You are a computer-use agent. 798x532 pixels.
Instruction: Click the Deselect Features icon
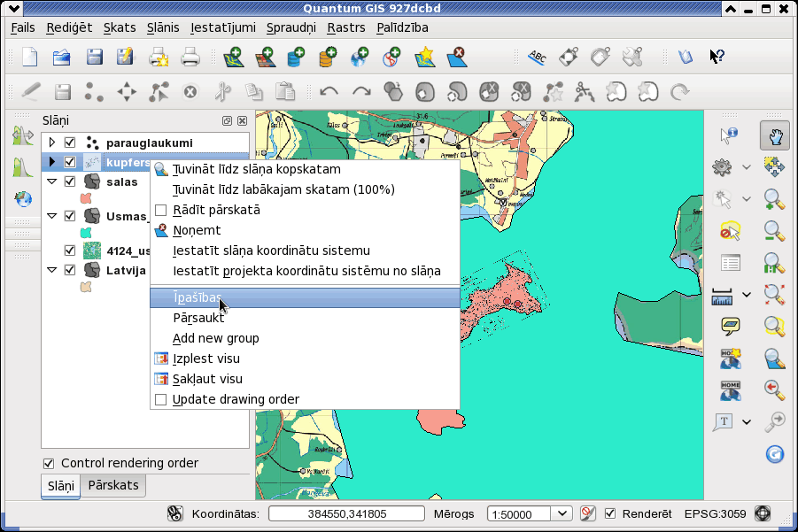730,231
